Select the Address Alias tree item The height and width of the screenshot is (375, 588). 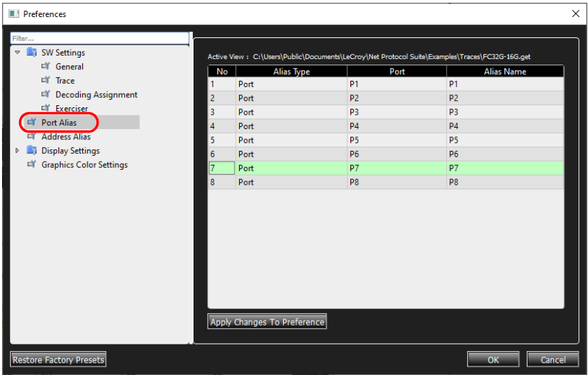click(x=66, y=137)
